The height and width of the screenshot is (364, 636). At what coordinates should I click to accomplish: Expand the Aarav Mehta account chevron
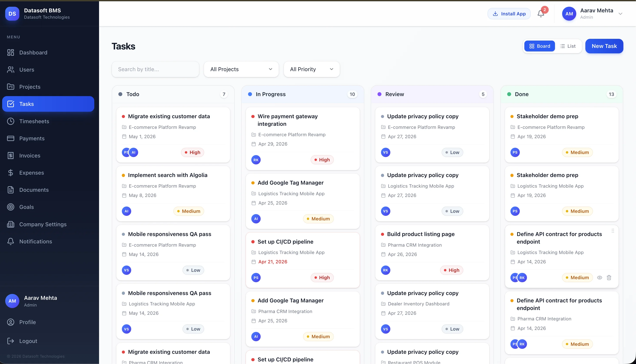(x=621, y=14)
